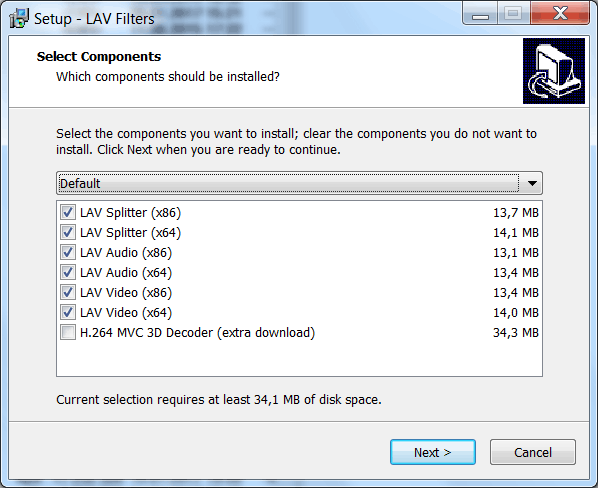
Task: Disable LAV Video (x64) component
Action: (x=68, y=313)
